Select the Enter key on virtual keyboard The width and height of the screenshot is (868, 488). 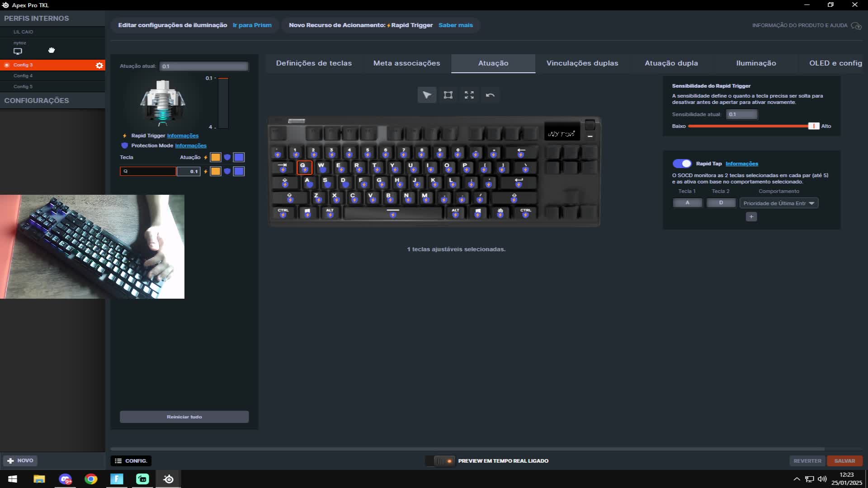click(x=519, y=182)
